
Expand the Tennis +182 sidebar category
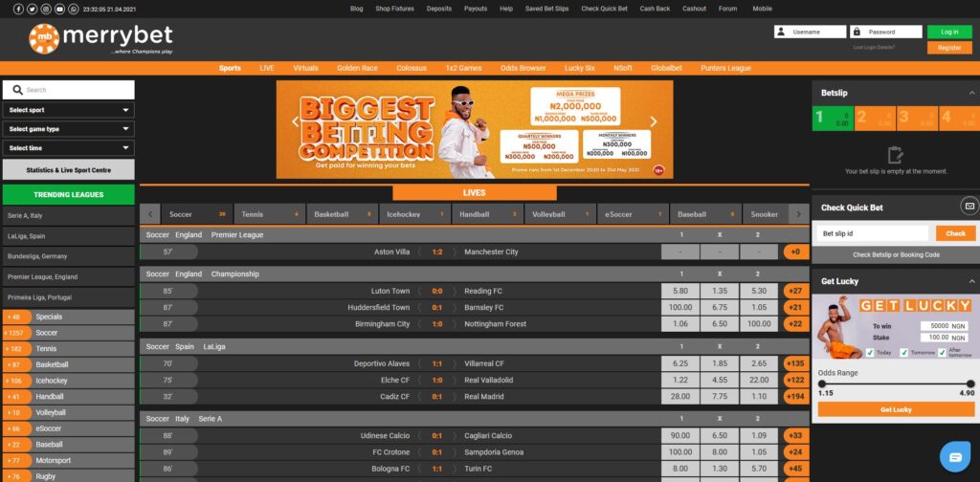[69, 348]
